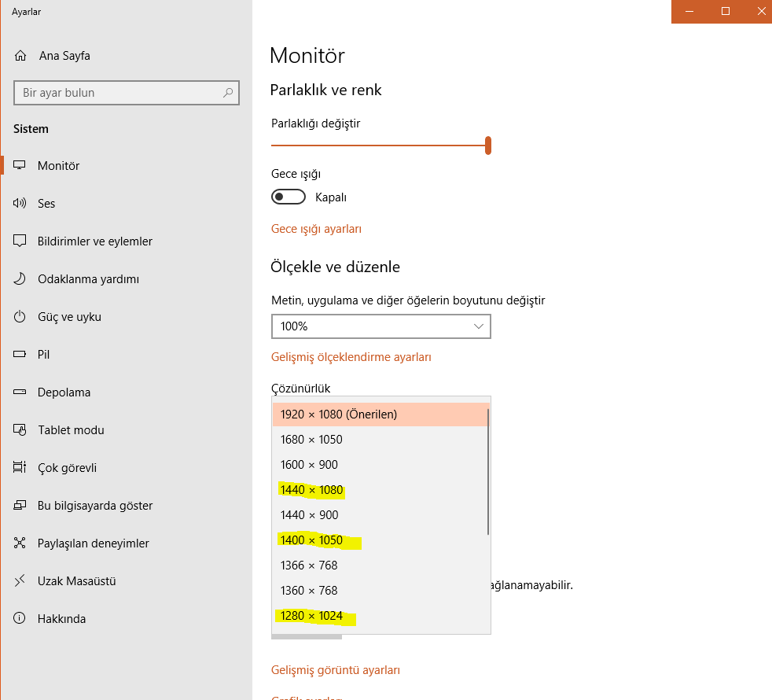The width and height of the screenshot is (772, 700).
Task: Click the Pil battery icon
Action: 20,354
